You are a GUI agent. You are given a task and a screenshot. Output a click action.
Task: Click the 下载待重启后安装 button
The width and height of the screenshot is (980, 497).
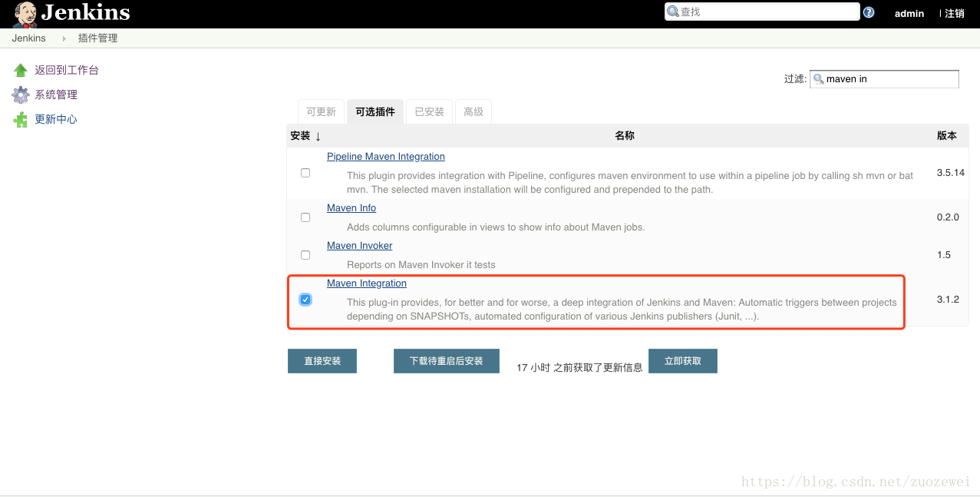[447, 361]
